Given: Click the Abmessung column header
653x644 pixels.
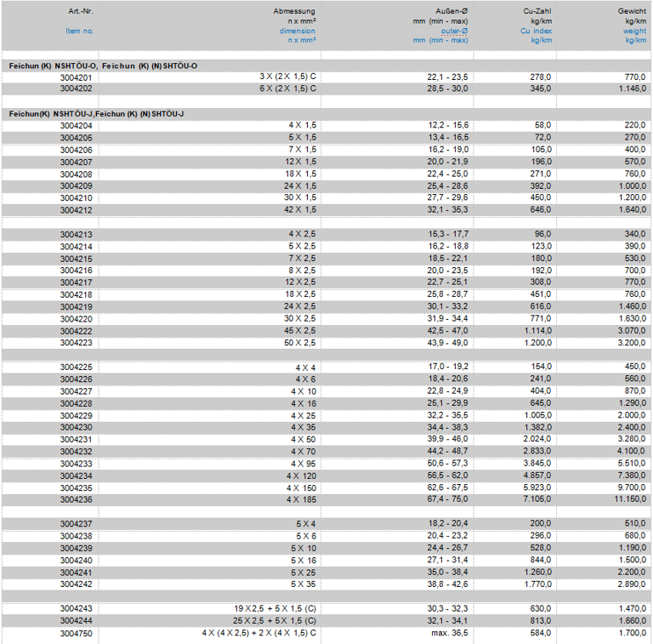Looking at the screenshot, I should coord(294,11).
